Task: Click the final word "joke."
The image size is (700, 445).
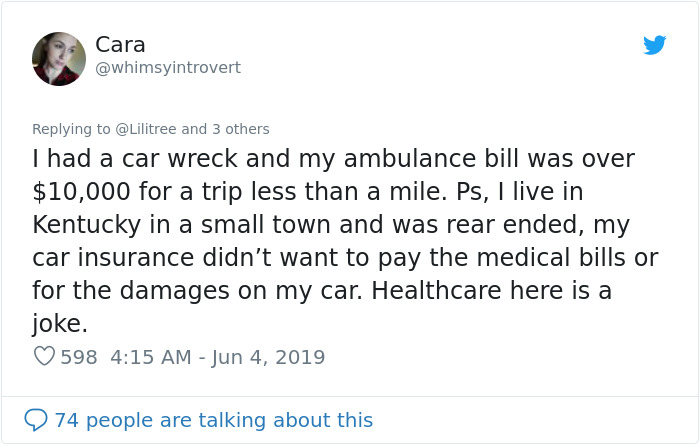Action: coord(60,324)
